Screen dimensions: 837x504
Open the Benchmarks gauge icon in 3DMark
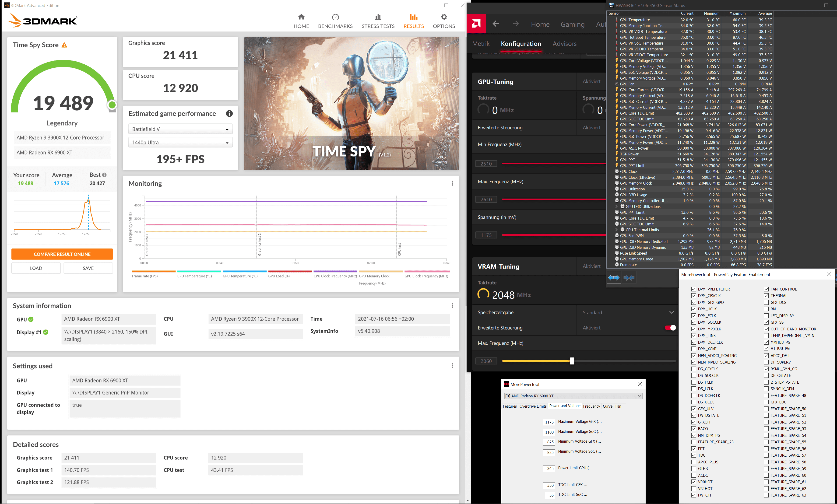(335, 17)
